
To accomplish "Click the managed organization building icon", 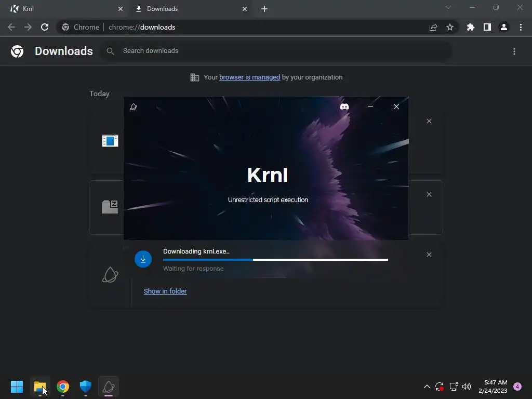I will (195, 77).
